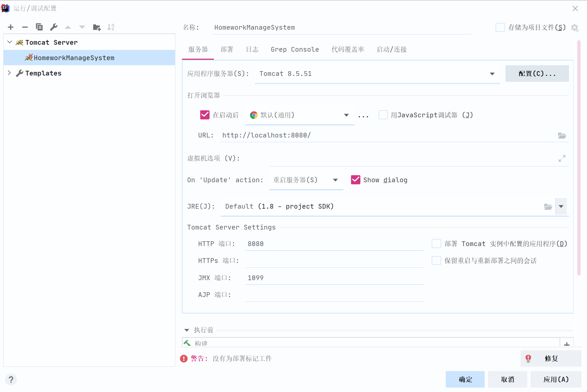Uncheck the 在启动后 checkbox
The image size is (587, 392).
point(205,115)
